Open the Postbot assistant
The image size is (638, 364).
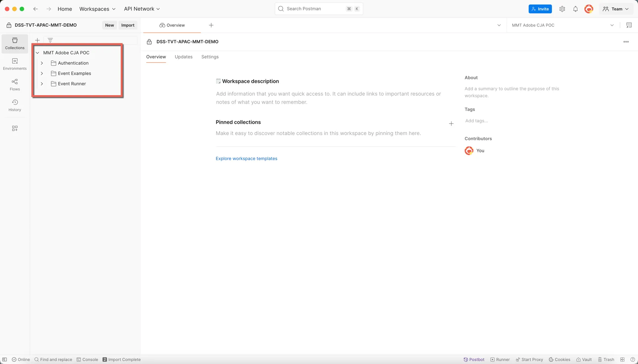(474, 360)
